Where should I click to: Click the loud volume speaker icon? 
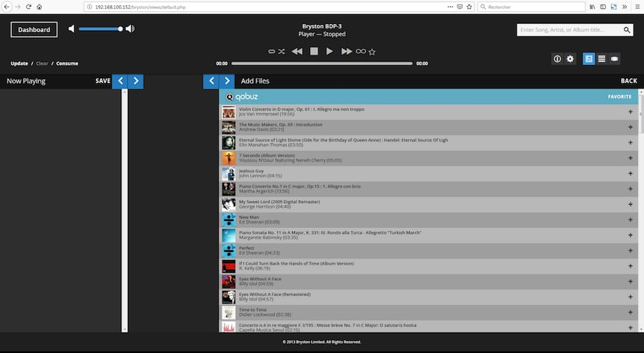click(x=130, y=28)
